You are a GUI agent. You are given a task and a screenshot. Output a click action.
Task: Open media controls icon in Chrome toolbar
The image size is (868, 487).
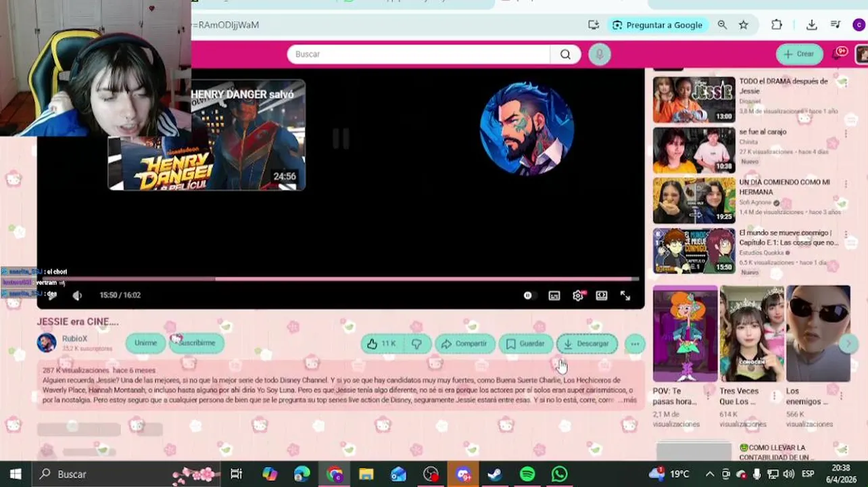[836, 25]
